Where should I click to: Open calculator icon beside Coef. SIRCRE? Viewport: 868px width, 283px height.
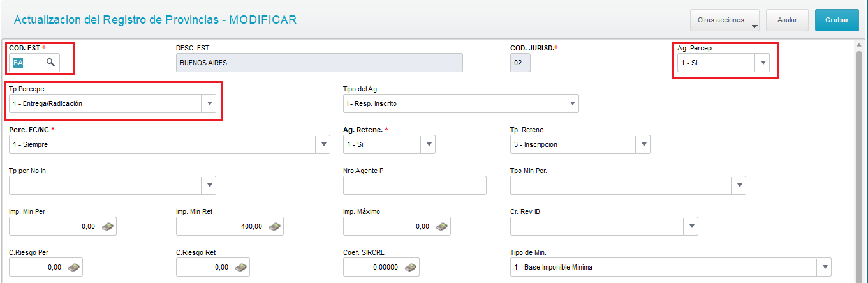click(411, 267)
